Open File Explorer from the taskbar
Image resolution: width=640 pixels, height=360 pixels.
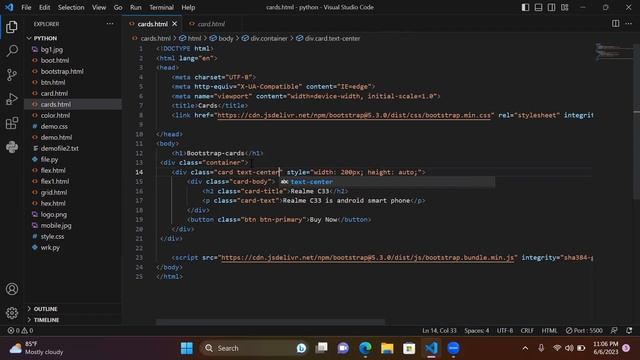click(387, 348)
